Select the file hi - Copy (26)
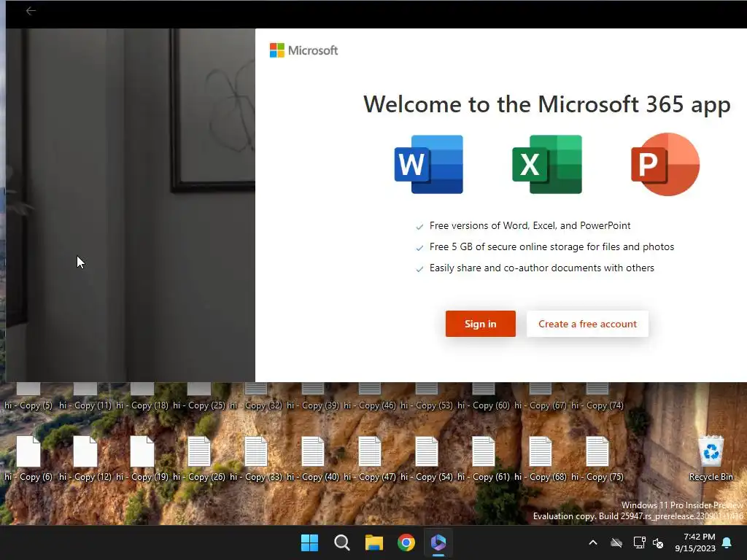747x560 pixels. pyautogui.click(x=199, y=458)
